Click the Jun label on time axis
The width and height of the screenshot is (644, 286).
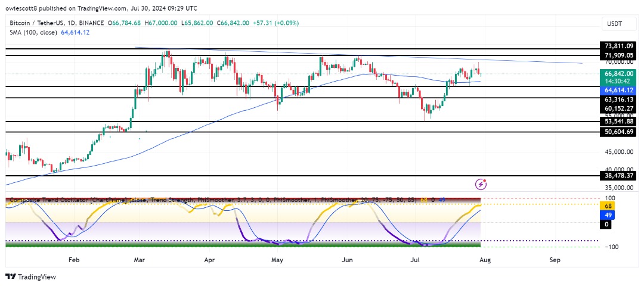pos(348,260)
